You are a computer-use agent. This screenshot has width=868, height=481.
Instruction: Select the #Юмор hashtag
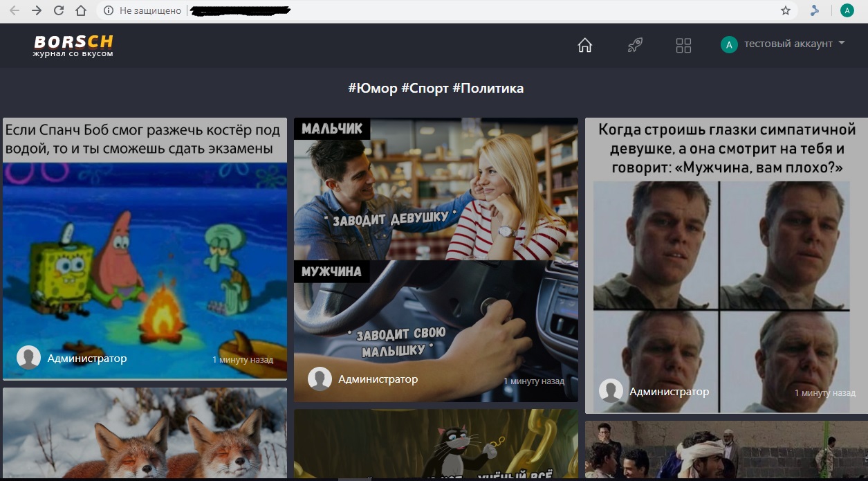(x=373, y=89)
